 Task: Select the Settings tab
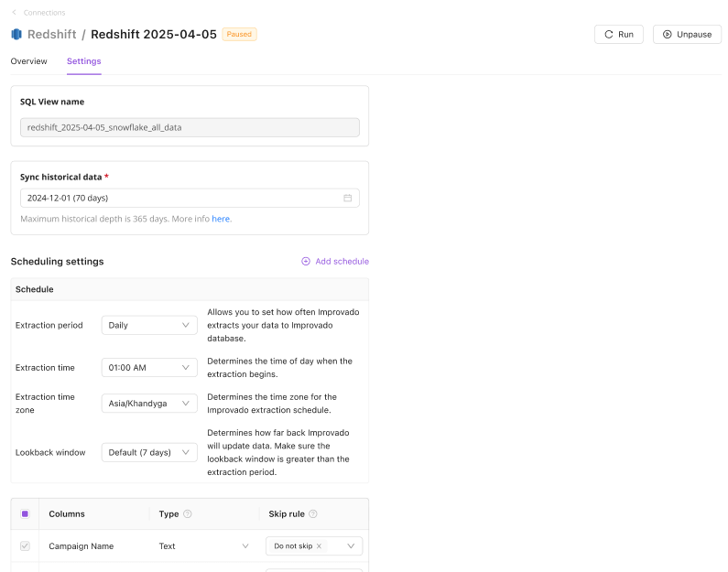[83, 61]
